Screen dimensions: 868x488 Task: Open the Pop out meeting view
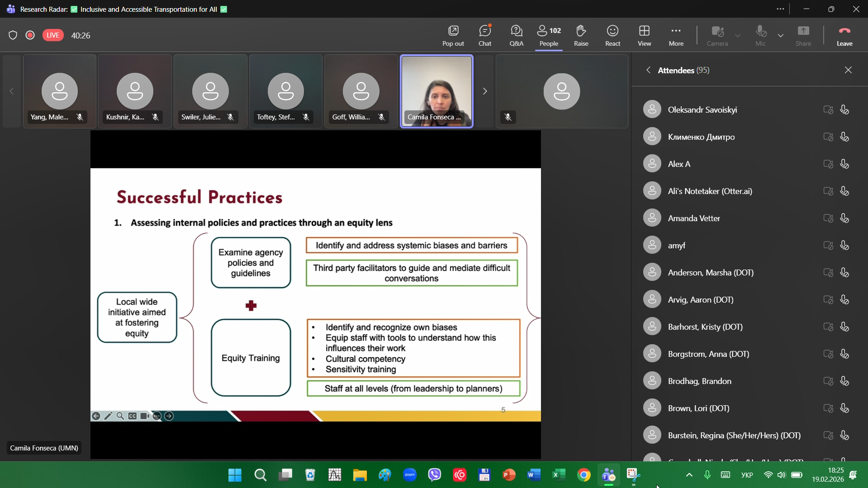click(x=453, y=35)
